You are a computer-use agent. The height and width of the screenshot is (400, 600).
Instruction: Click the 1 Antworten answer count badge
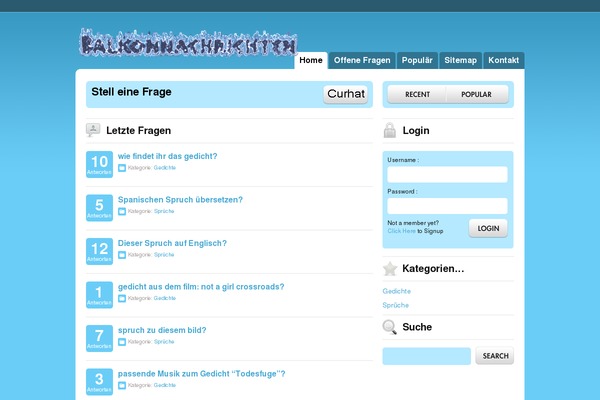click(x=99, y=295)
